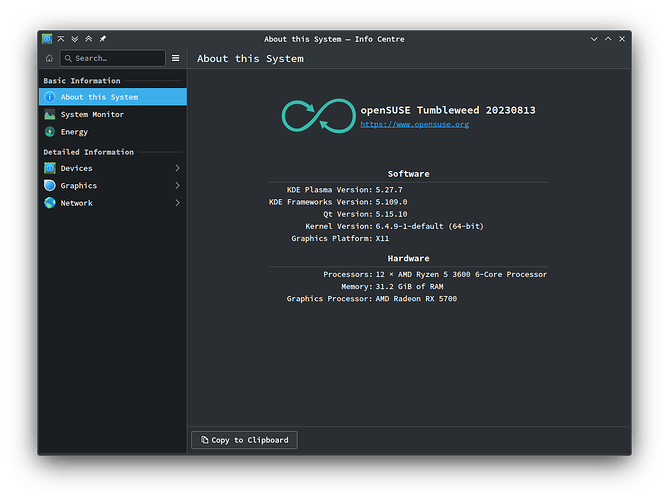Click the Graphics Platform value X11

382,239
